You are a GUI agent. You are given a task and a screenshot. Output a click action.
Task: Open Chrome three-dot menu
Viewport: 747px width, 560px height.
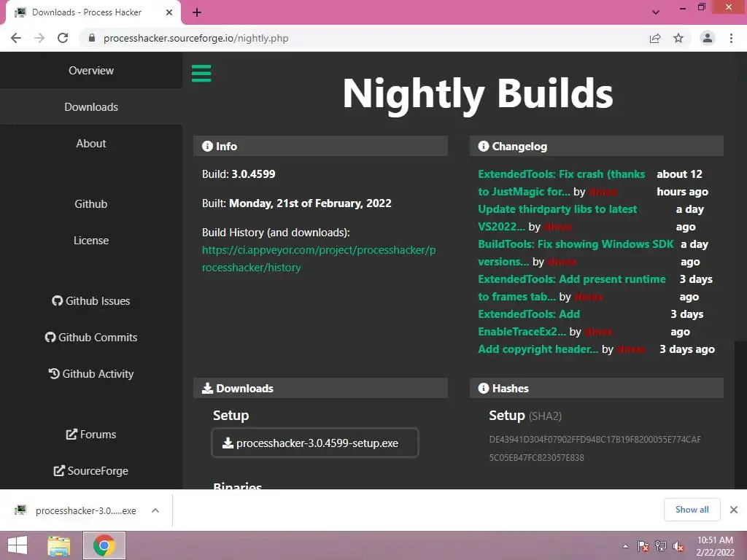point(731,38)
